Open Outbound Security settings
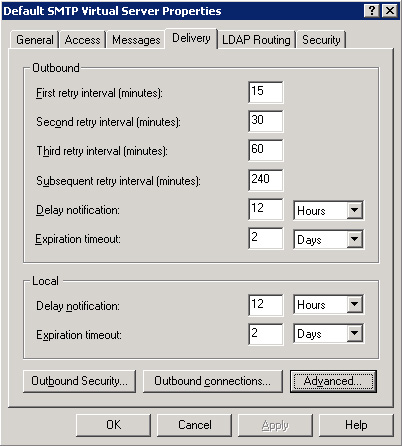Screen dimensions: 402x446 pyautogui.click(x=79, y=381)
